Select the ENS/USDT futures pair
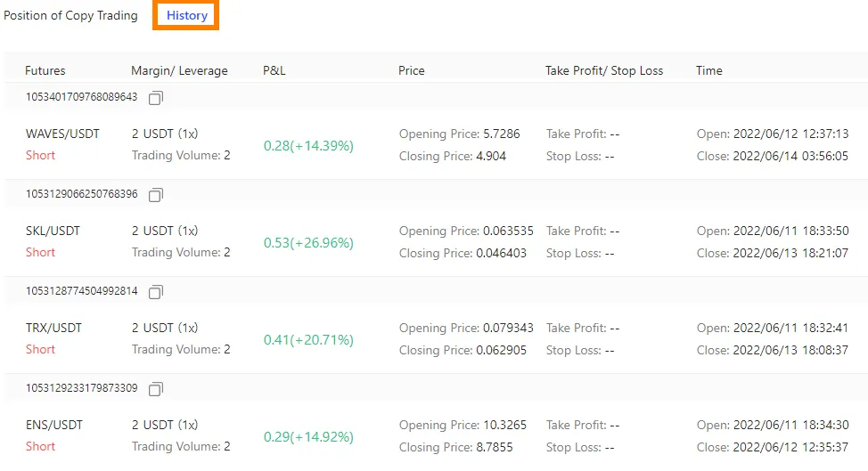This screenshot has height=471, width=868. pyautogui.click(x=53, y=425)
